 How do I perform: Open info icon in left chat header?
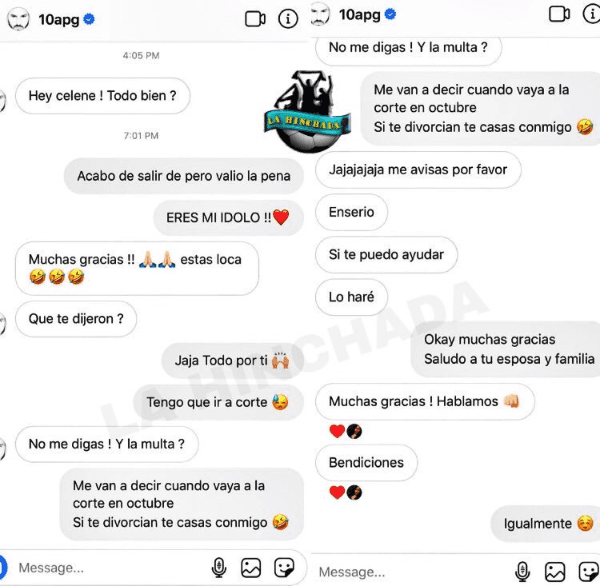point(288,19)
